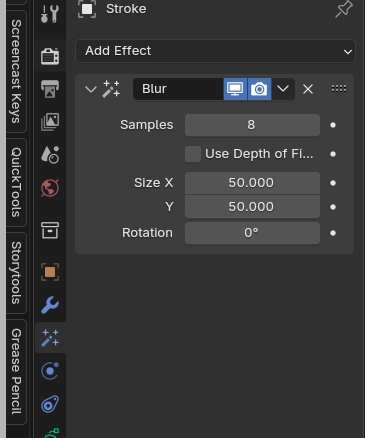Open the Grease Pencil sidebar tab
365x438 pixels.
pyautogui.click(x=16, y=372)
